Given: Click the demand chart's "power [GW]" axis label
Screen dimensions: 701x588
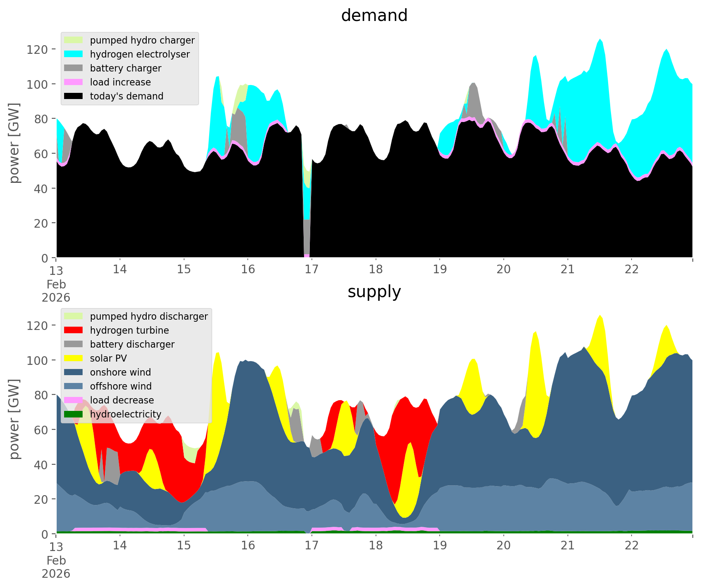Looking at the screenshot, I should click(14, 143).
